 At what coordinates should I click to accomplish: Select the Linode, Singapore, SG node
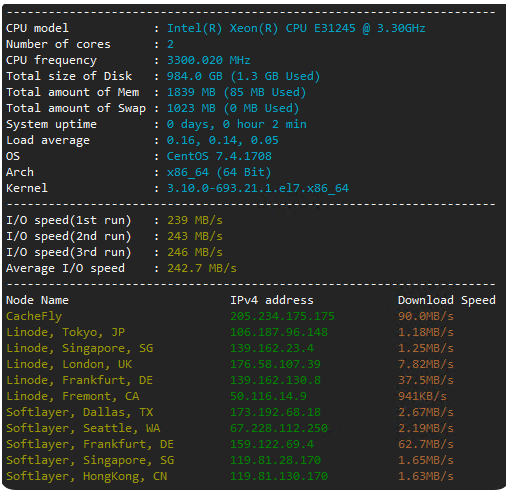79,348
